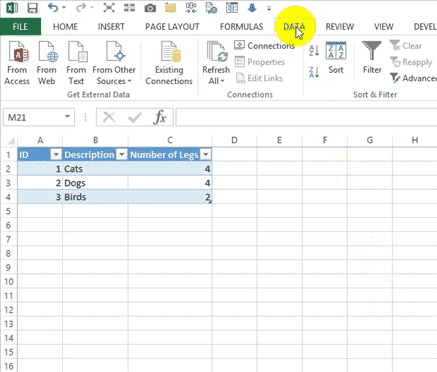Switch to the FORMULAS tab

(x=242, y=27)
